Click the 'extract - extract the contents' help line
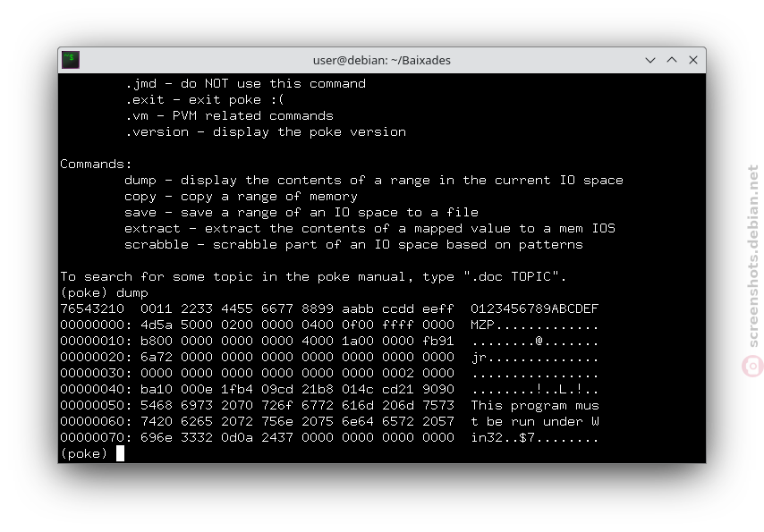 pos(369,229)
